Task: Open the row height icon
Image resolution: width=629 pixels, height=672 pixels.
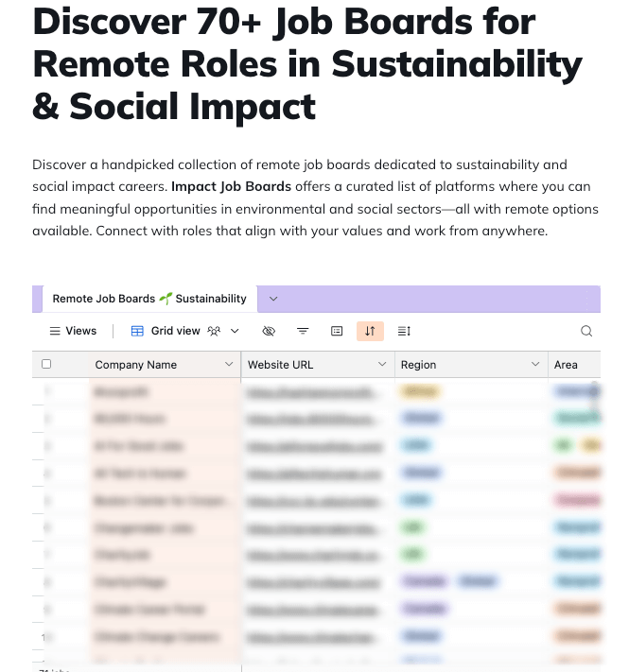Action: pyautogui.click(x=404, y=331)
